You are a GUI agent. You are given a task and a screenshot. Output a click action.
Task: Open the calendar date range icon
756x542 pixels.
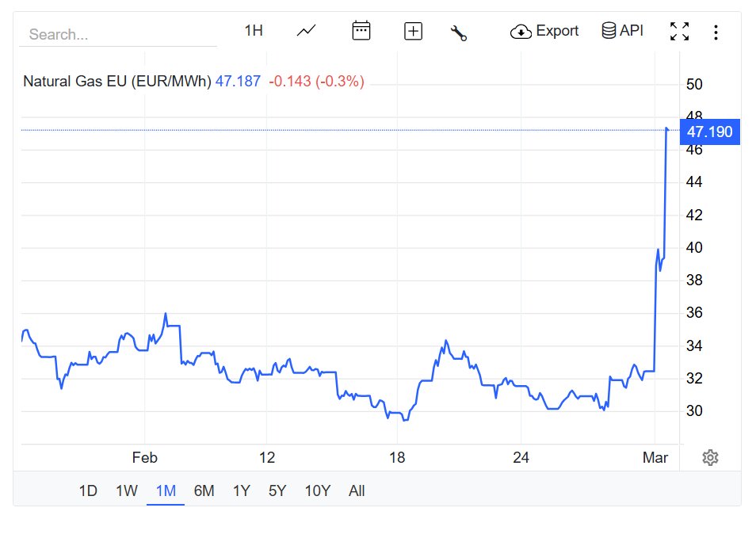361,31
